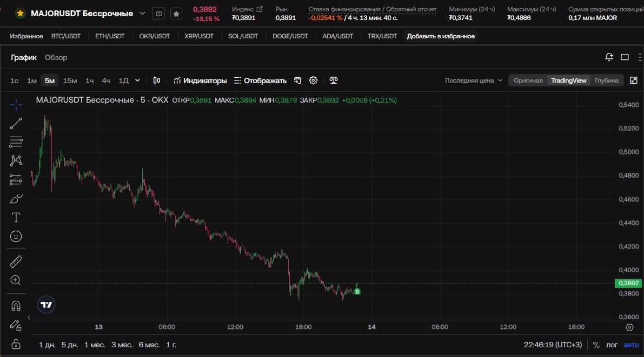Activate the zoom in tool
The width and height of the screenshot is (644, 357).
click(x=16, y=280)
